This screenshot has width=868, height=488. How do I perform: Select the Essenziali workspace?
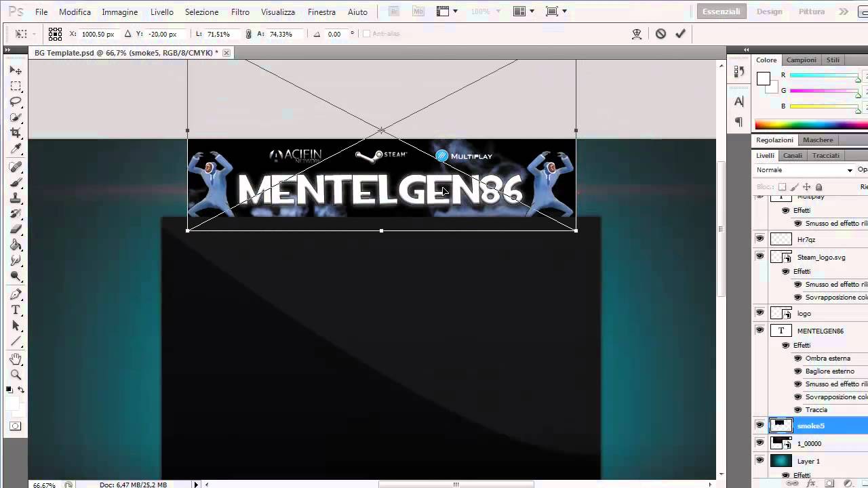point(722,12)
